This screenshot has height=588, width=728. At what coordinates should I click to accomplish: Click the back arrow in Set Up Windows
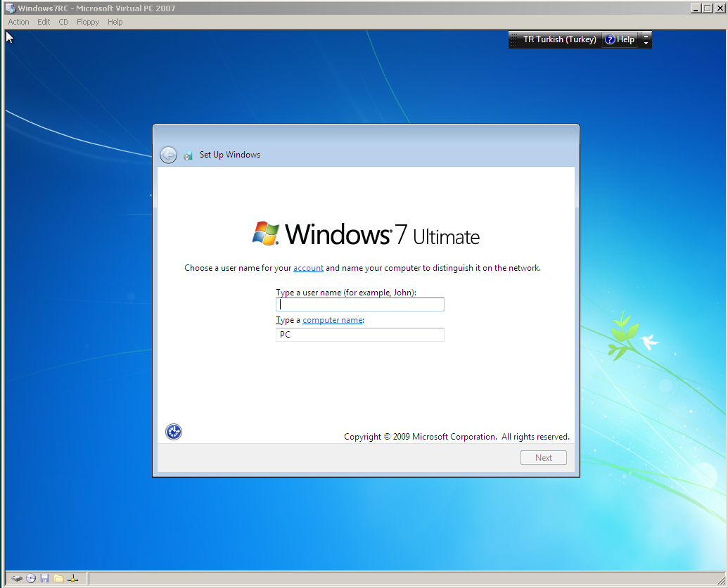[168, 155]
